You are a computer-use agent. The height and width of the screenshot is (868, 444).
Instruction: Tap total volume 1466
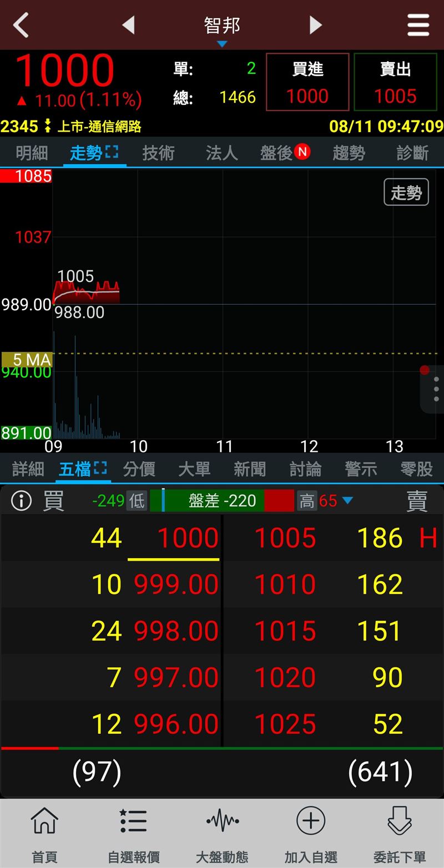point(238,98)
